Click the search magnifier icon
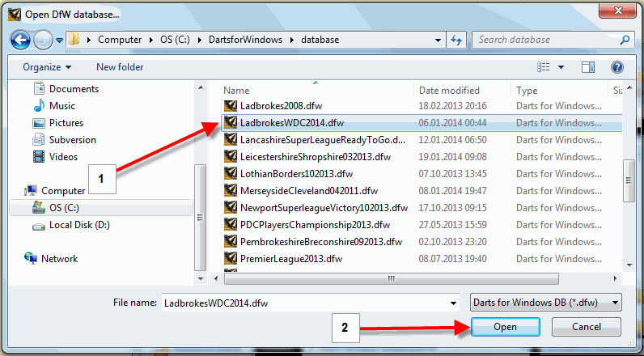This screenshot has height=356, width=644. (624, 39)
